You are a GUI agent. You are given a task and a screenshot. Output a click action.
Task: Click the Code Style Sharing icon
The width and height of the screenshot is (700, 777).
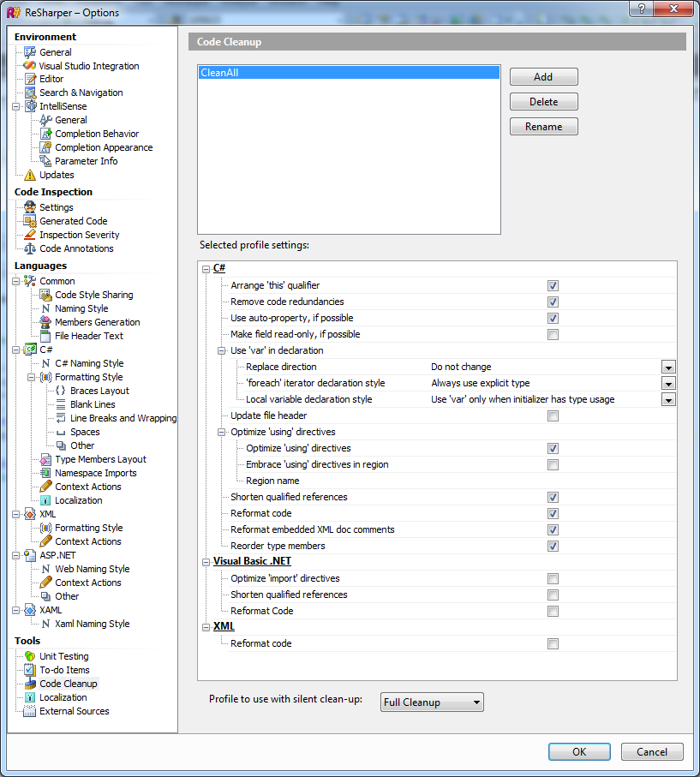45,295
